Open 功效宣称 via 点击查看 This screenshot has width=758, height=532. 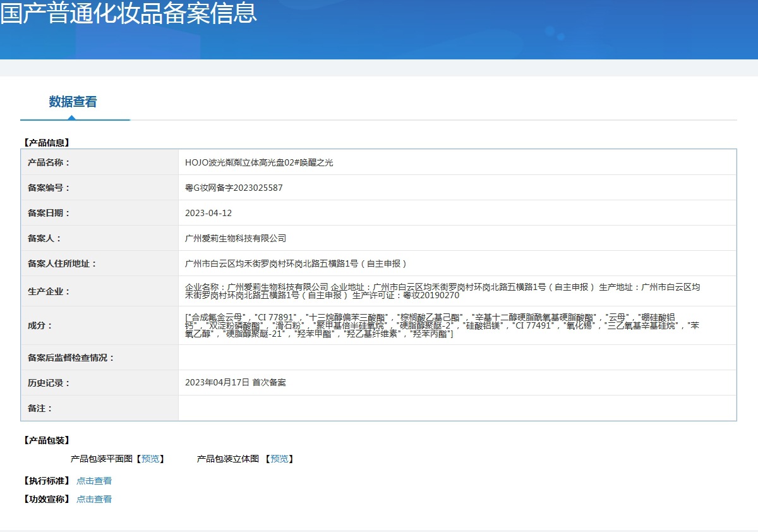94,499
